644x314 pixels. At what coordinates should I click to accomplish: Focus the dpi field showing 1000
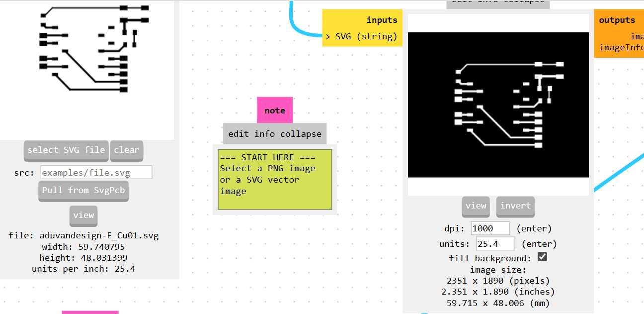pos(490,228)
